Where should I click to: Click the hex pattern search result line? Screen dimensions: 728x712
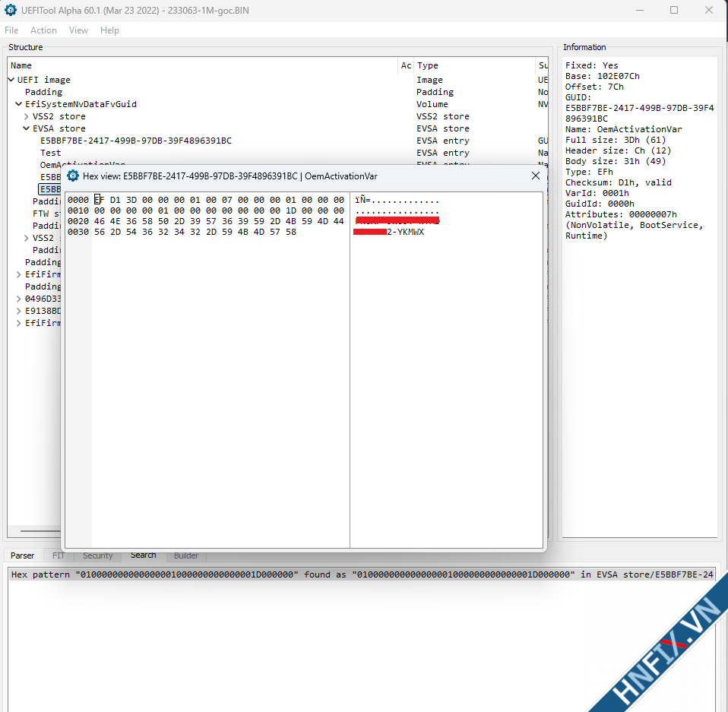362,574
